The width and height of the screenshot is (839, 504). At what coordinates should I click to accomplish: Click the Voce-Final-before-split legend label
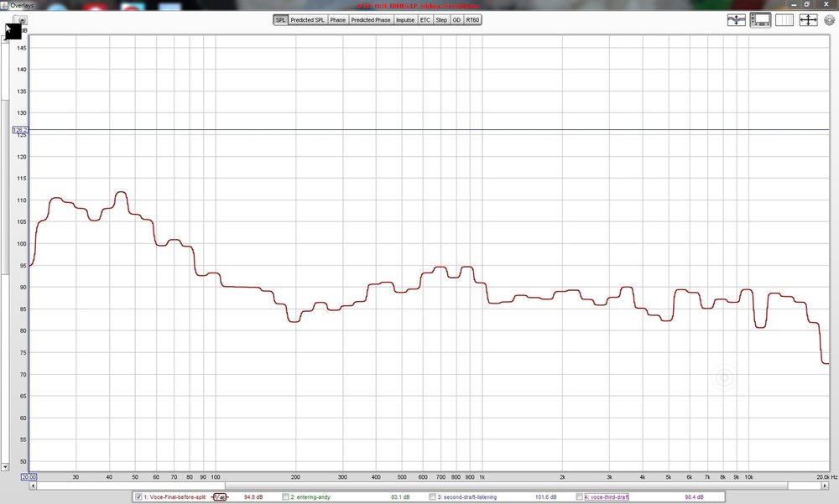tap(175, 497)
